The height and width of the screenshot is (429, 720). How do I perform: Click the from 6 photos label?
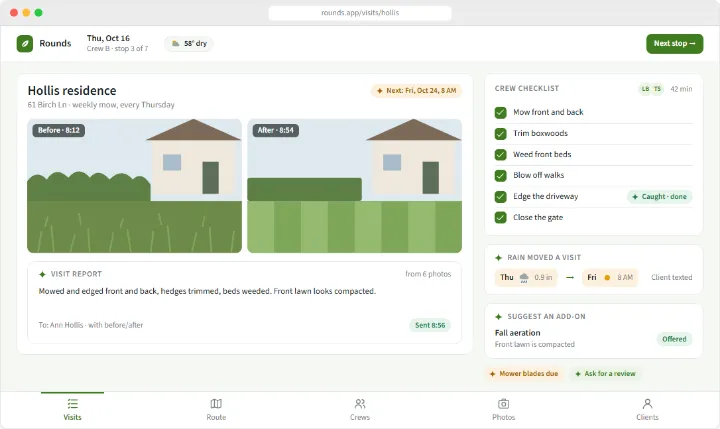click(428, 274)
